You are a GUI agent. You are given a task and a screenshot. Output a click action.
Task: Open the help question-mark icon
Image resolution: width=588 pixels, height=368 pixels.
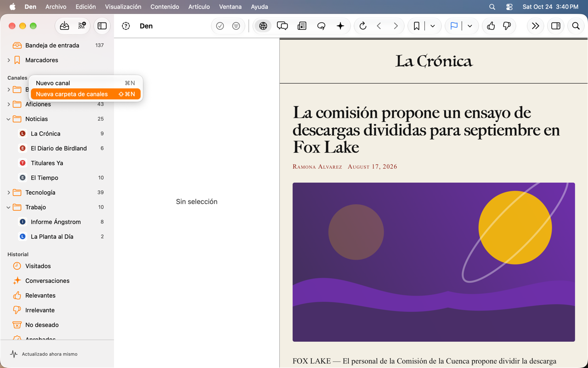[x=126, y=26]
